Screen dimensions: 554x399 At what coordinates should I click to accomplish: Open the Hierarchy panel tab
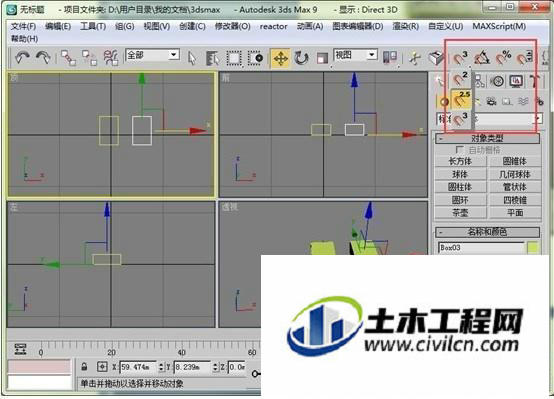pos(479,81)
